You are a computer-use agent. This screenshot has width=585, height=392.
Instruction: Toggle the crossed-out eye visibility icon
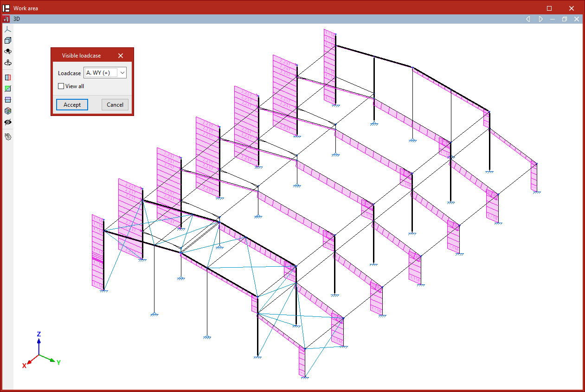click(7, 122)
